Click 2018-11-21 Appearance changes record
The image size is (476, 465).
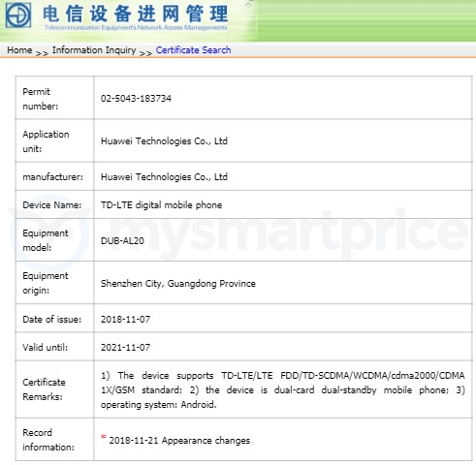(179, 441)
